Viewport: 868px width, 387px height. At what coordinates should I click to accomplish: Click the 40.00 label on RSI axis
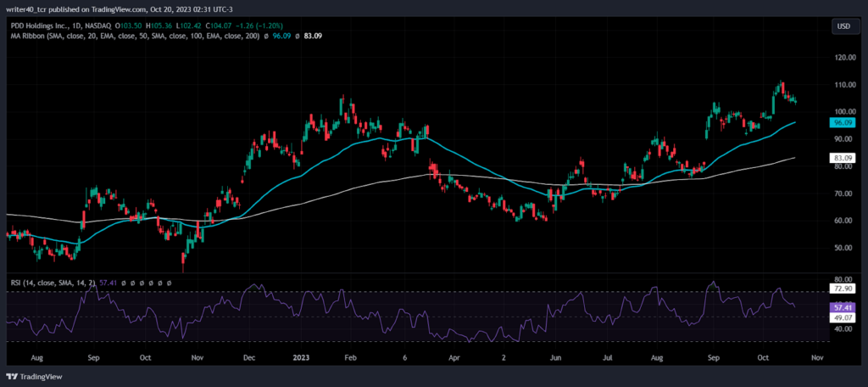pyautogui.click(x=843, y=328)
